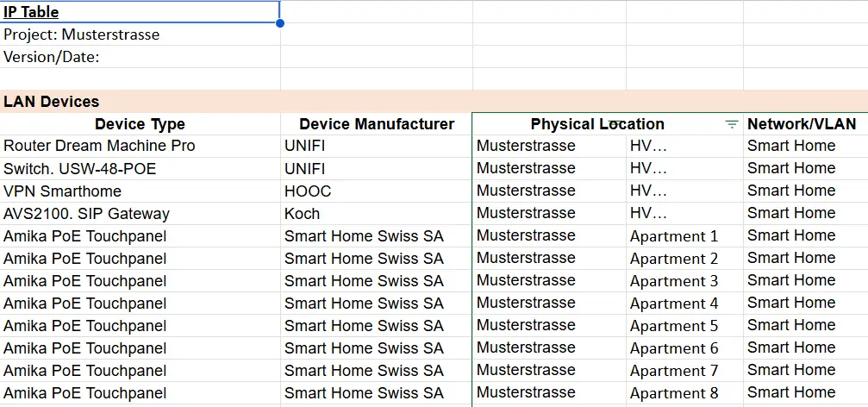Select the HOOC manufacturer cell

[377, 191]
